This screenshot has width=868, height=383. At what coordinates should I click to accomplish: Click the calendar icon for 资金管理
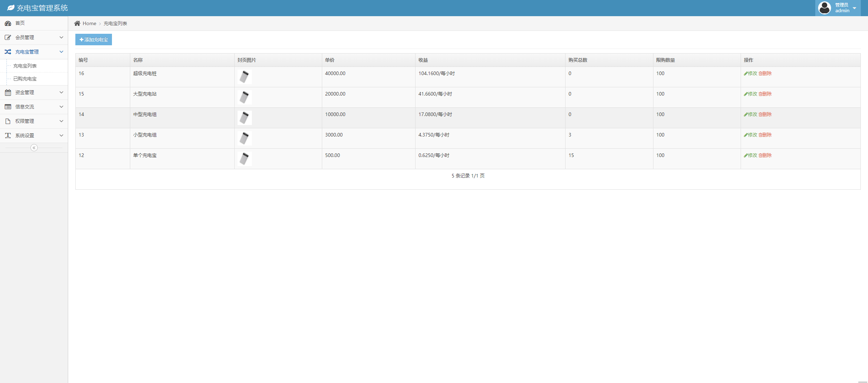tap(8, 92)
